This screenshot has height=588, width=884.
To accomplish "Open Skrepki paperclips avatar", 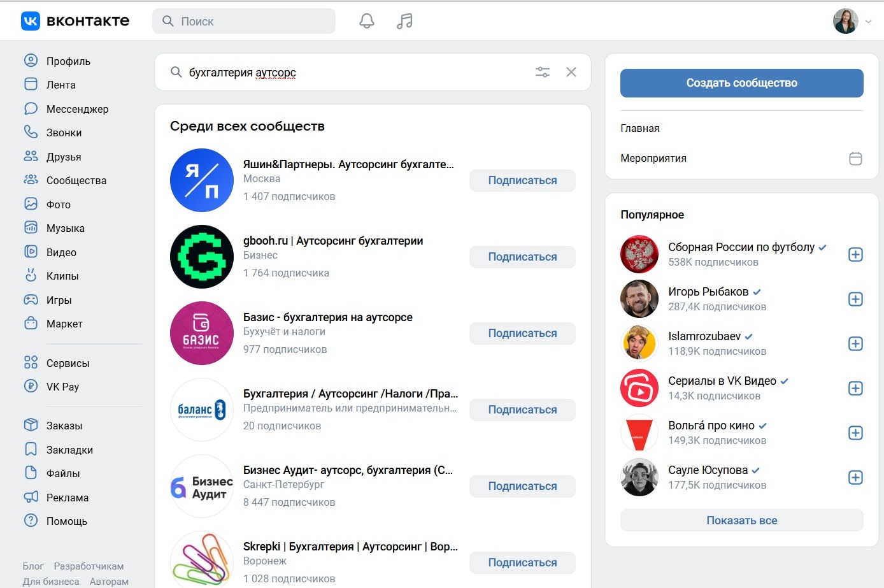I will [202, 559].
